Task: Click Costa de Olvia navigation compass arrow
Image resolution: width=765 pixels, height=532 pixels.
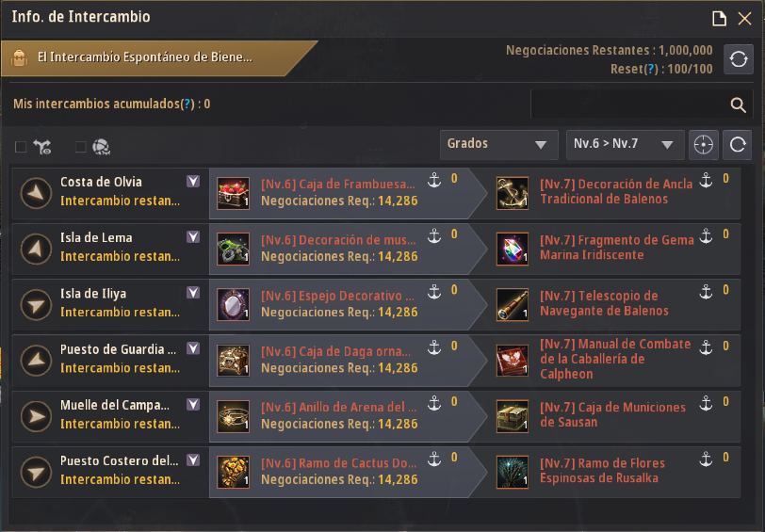Action: 36,193
